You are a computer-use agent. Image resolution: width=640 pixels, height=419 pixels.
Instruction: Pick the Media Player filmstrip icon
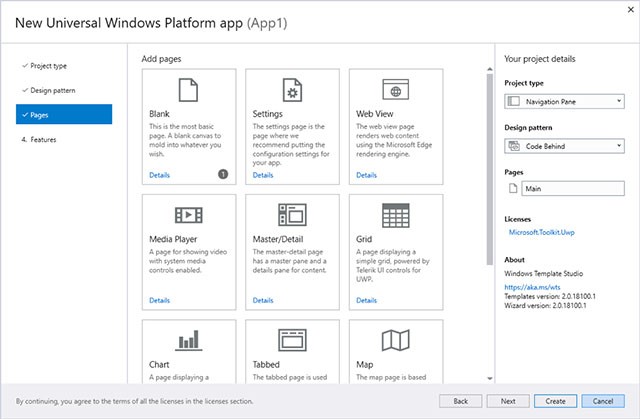pos(188,213)
